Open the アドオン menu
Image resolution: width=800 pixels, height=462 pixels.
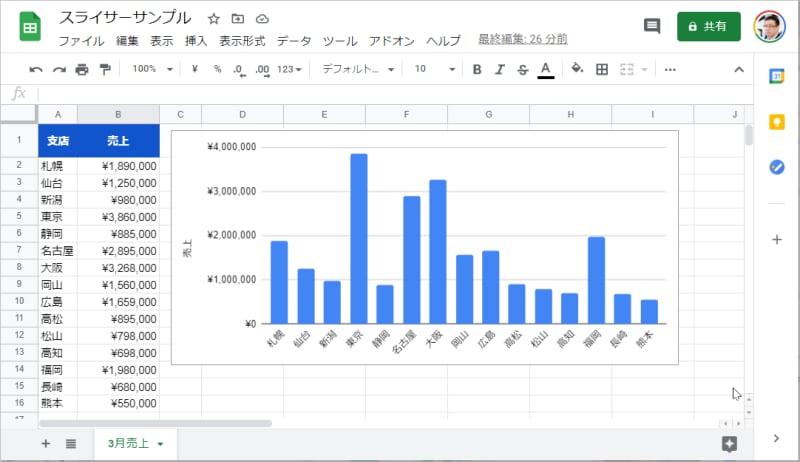click(392, 41)
